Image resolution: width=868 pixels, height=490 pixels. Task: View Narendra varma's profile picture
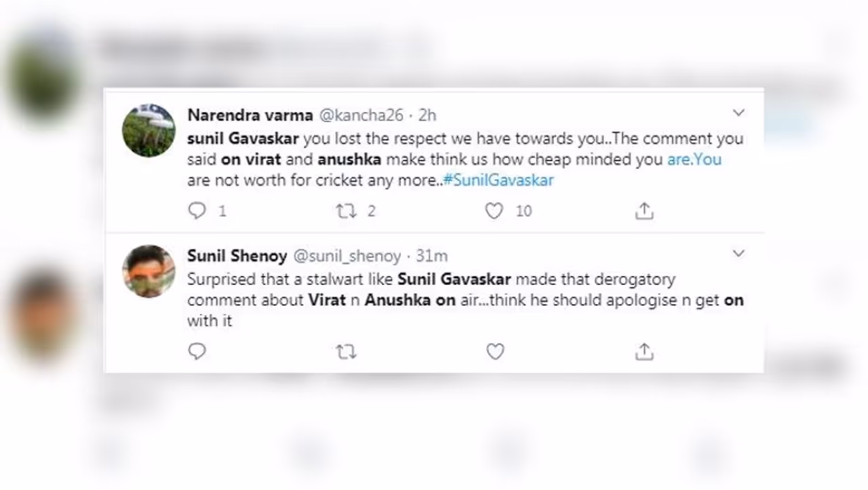pos(149,130)
